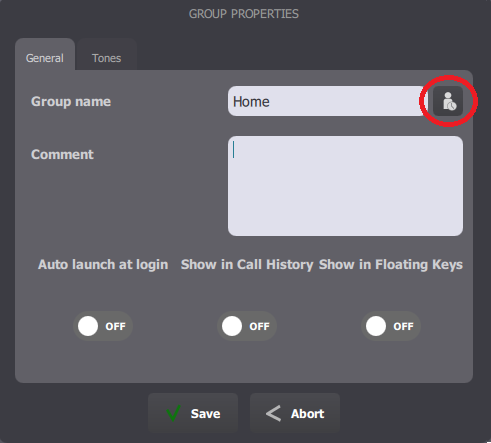Image resolution: width=491 pixels, height=443 pixels.
Task: Click OFF text on Floating Keys toggle
Action: pyautogui.click(x=403, y=326)
